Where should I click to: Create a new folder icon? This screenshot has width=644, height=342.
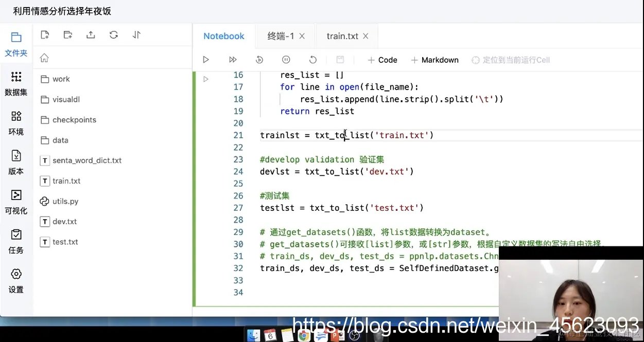coord(68,35)
